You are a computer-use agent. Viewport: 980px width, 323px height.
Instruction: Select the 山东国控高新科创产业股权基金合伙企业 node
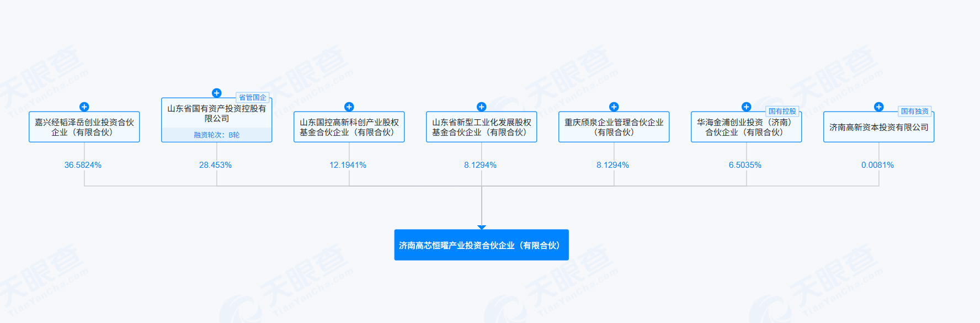[349, 128]
